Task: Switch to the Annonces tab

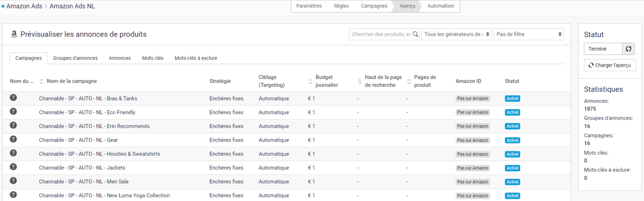Action: click(120, 58)
